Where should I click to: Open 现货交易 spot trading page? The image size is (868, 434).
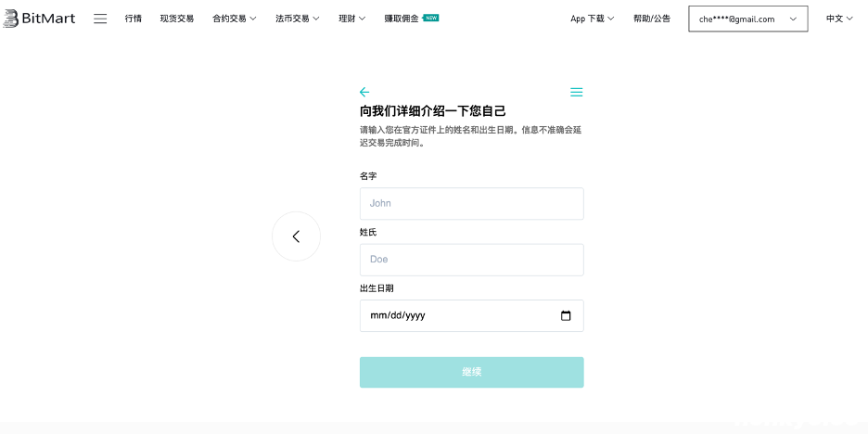tap(177, 19)
